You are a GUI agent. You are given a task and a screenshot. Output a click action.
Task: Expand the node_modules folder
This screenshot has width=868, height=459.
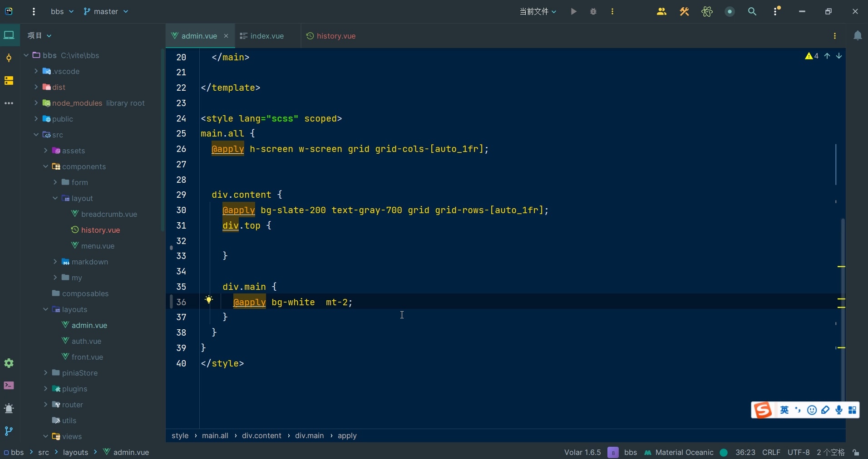36,103
